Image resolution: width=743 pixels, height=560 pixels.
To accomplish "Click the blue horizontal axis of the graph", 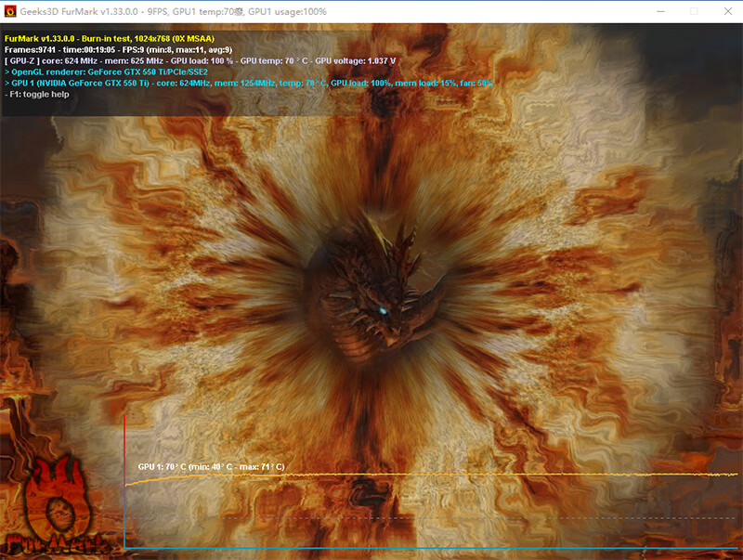I will pyautogui.click(x=431, y=548).
